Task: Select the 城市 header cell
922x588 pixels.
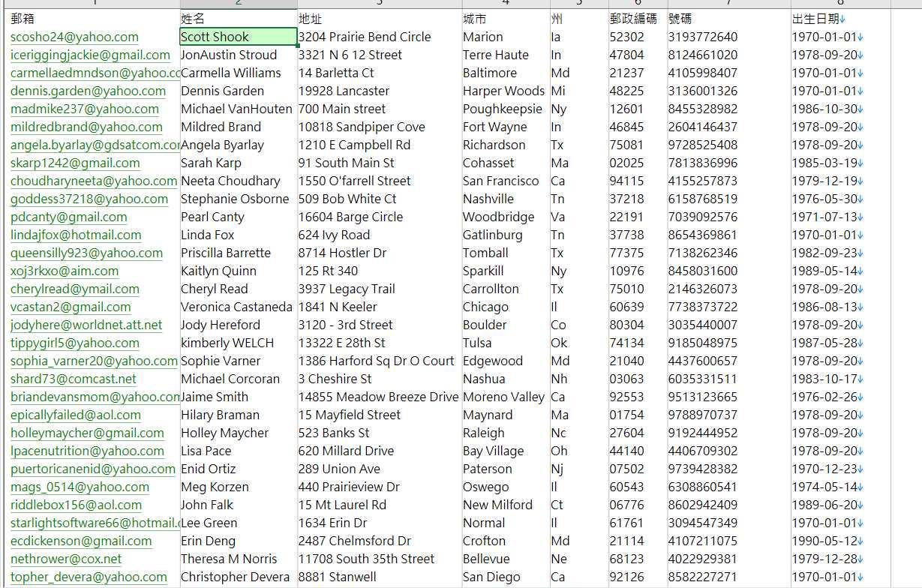Action: 506,19
